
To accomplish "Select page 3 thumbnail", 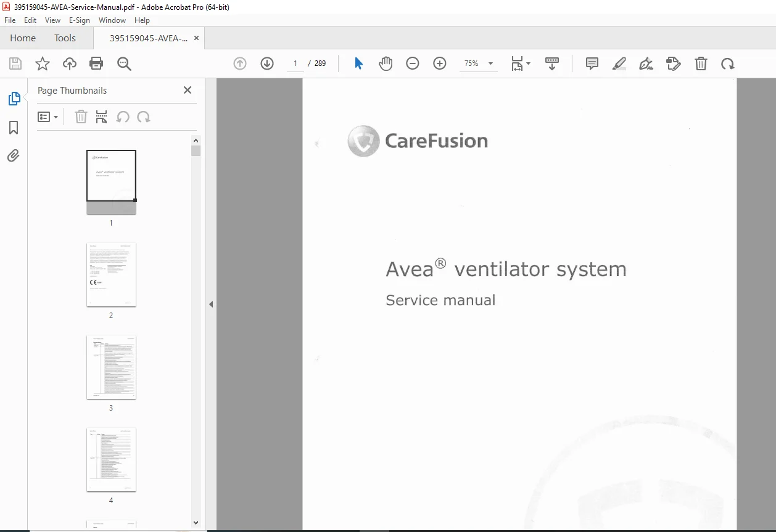I will click(x=111, y=367).
